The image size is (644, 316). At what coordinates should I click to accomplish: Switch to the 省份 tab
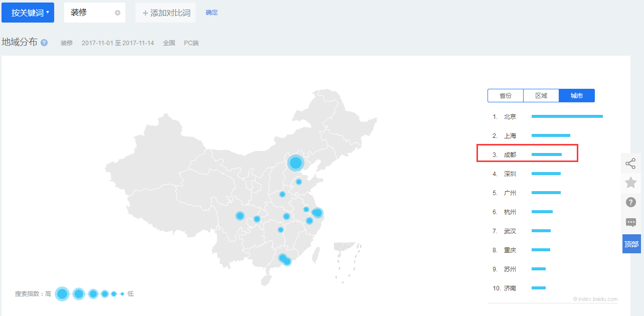[506, 95]
